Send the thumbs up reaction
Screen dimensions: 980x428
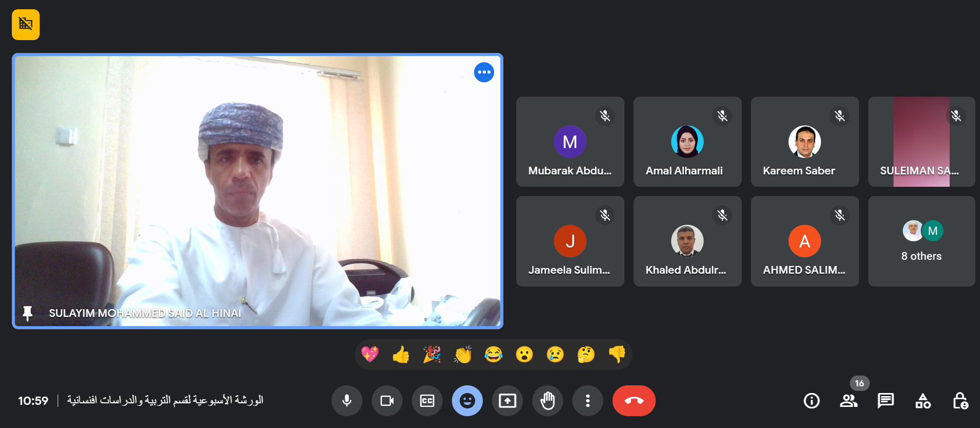click(x=401, y=354)
